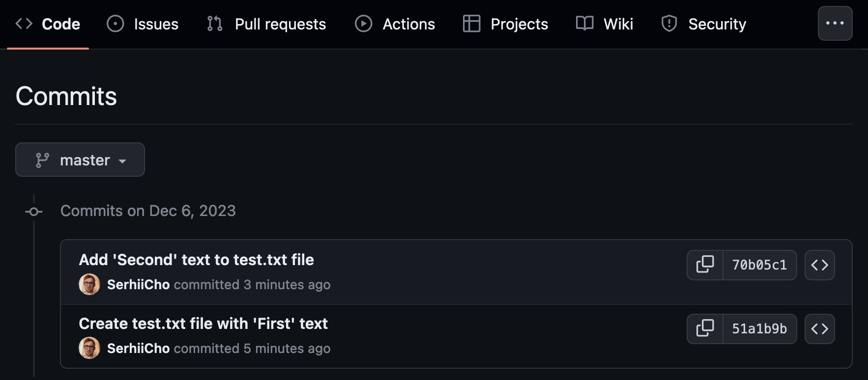
Task: Click the branch icon next to master
Action: (43, 160)
